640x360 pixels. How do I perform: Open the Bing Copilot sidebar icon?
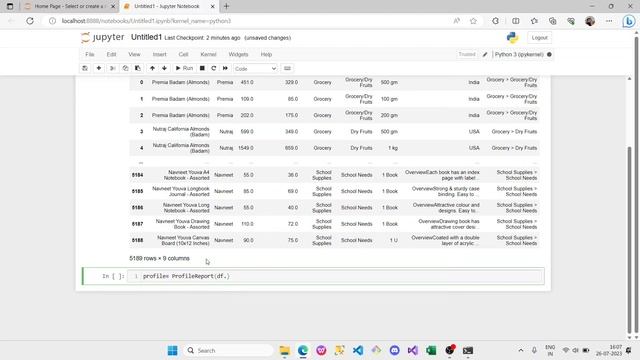(x=629, y=21)
